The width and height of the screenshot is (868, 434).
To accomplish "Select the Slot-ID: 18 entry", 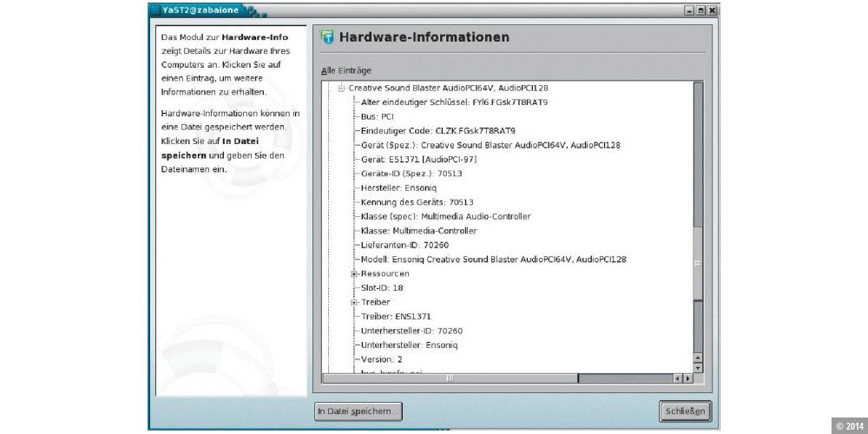I will [382, 287].
